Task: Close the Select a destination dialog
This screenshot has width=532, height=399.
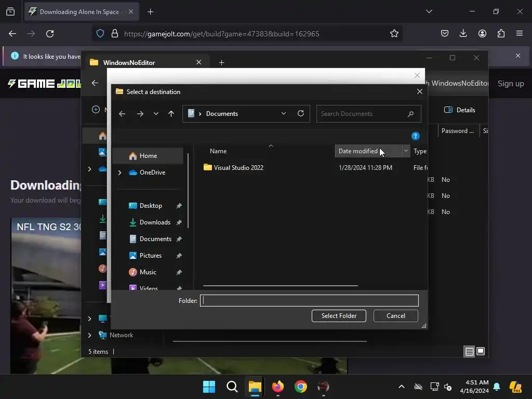Action: click(420, 91)
